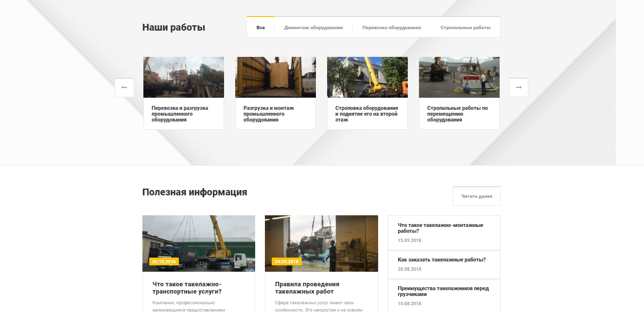This screenshot has height=313, width=644.
Task: Click the left arrow carousel button
Action: click(x=124, y=87)
